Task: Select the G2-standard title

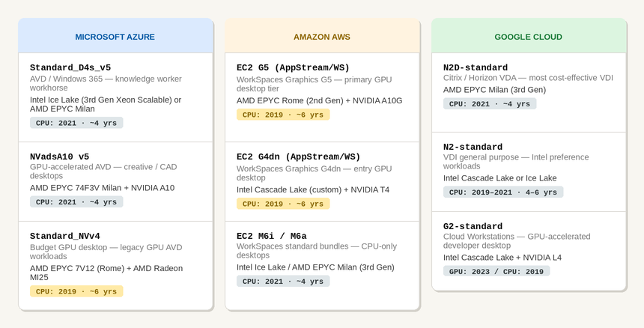Action: (x=473, y=227)
